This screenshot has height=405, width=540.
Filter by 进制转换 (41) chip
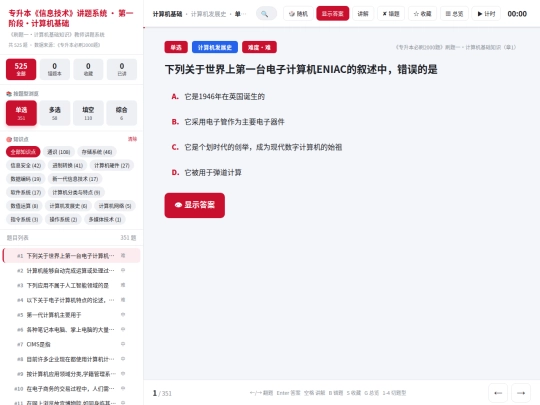(68, 166)
